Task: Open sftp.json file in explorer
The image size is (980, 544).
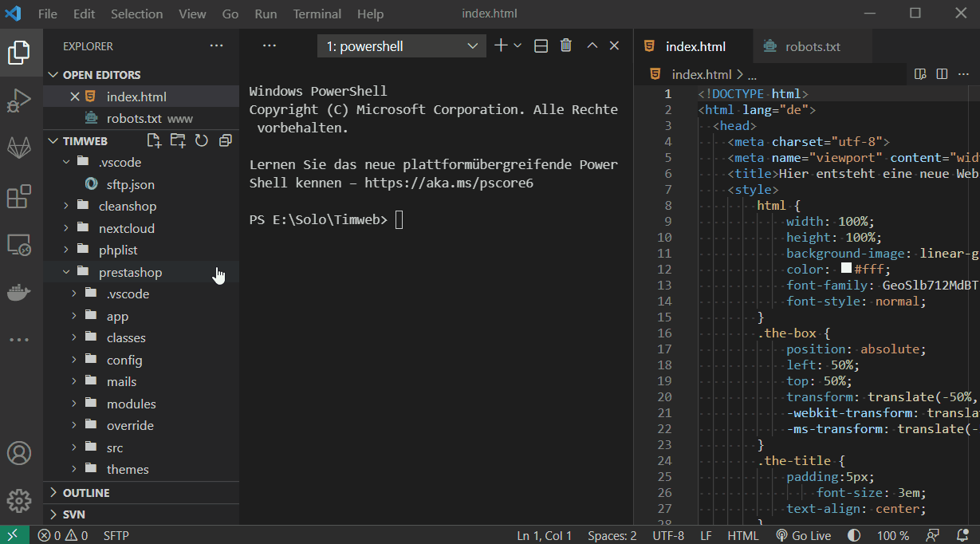Action: click(x=141, y=184)
